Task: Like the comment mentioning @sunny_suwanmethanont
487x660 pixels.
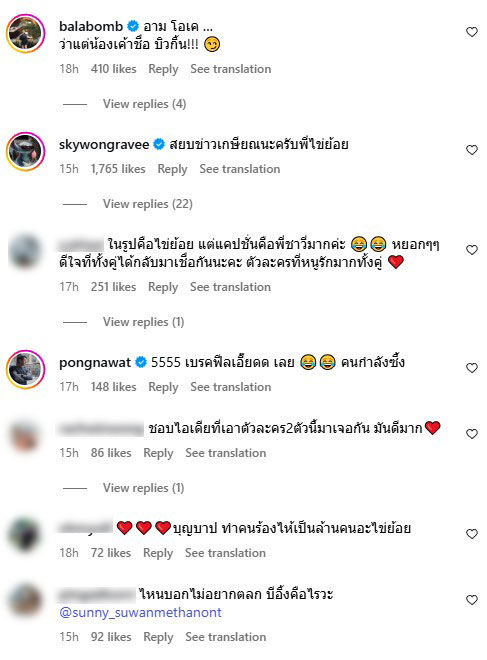Action: pyautogui.click(x=471, y=600)
